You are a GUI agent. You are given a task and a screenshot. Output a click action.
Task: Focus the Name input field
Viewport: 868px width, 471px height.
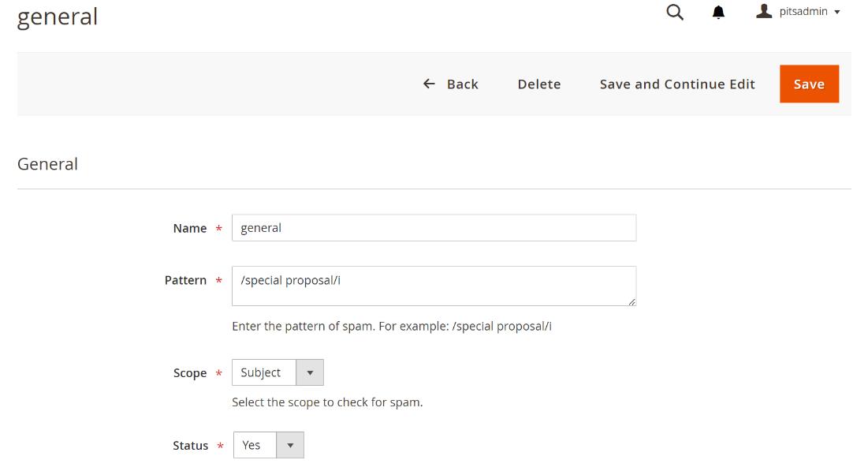pos(434,228)
